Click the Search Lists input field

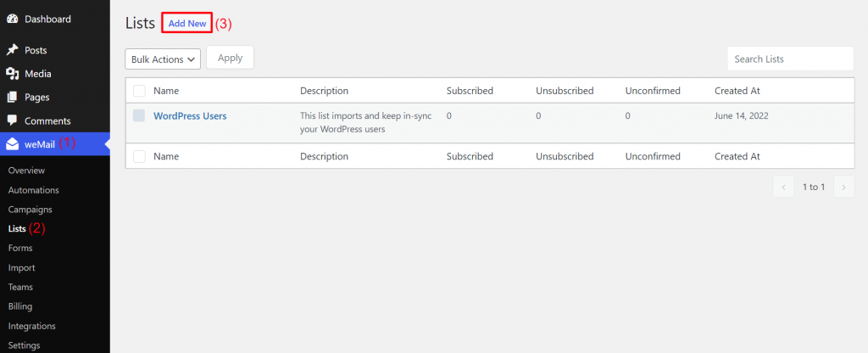point(791,59)
